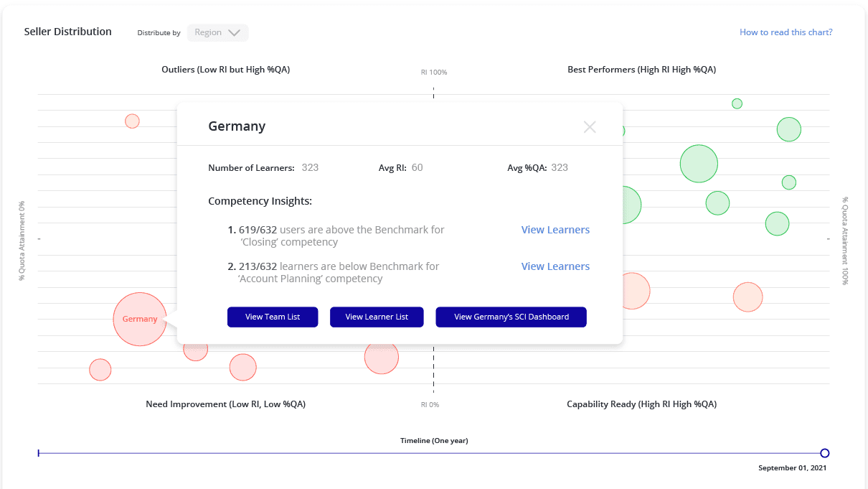This screenshot has width=868, height=489.
Task: Click the green bubble partly hidden behind the popup
Action: click(x=631, y=206)
